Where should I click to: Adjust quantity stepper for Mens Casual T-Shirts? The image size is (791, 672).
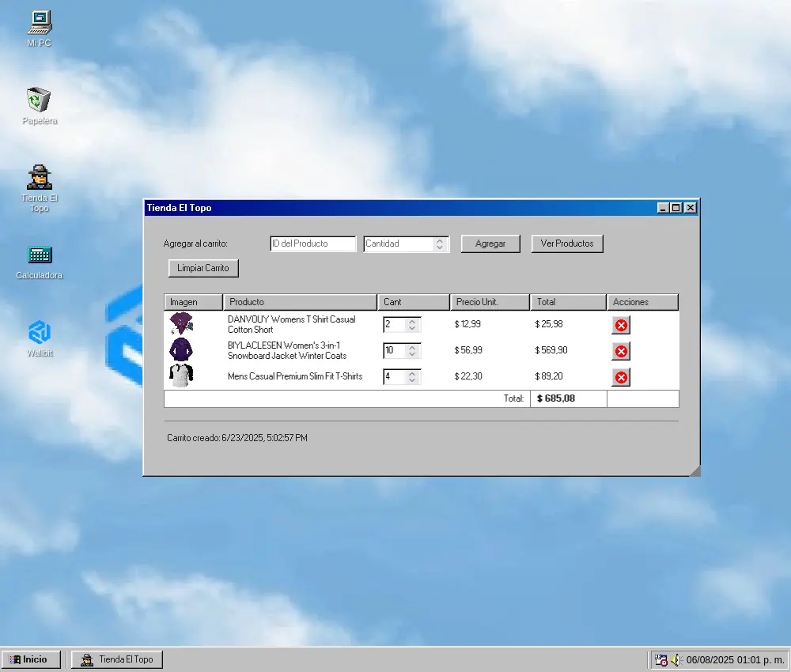pyautogui.click(x=412, y=377)
